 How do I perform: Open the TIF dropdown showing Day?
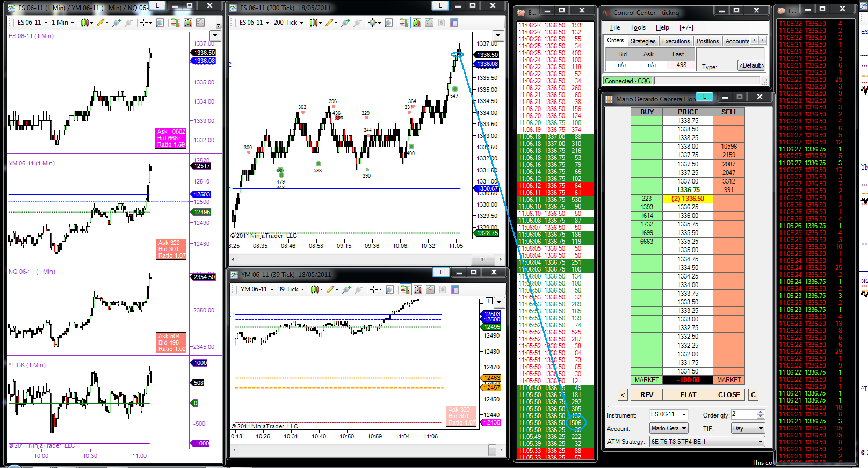pos(748,428)
